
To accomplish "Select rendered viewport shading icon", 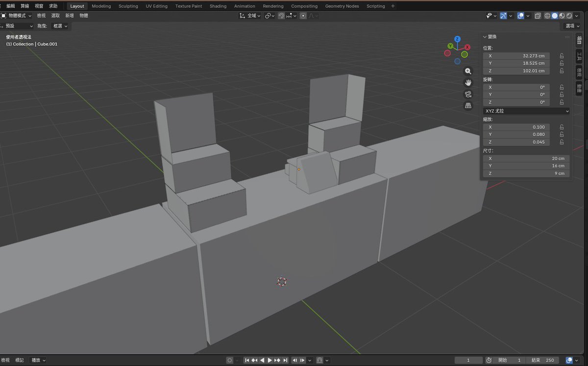I will click(x=569, y=16).
